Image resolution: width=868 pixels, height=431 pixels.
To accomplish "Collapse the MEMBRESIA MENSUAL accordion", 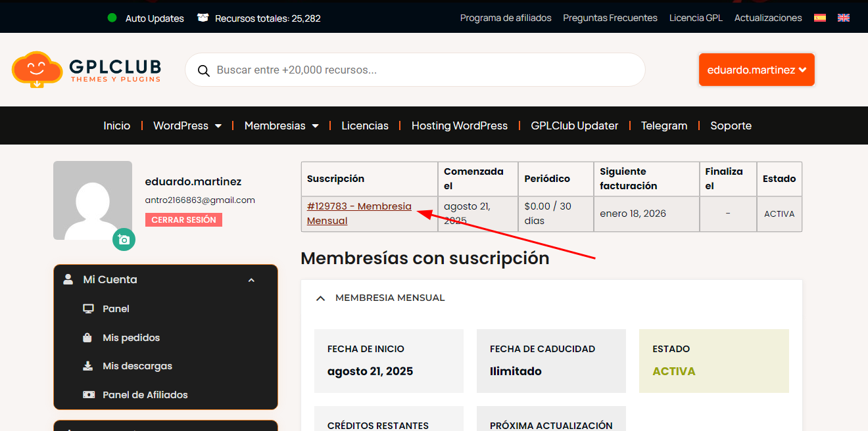I will click(x=321, y=298).
